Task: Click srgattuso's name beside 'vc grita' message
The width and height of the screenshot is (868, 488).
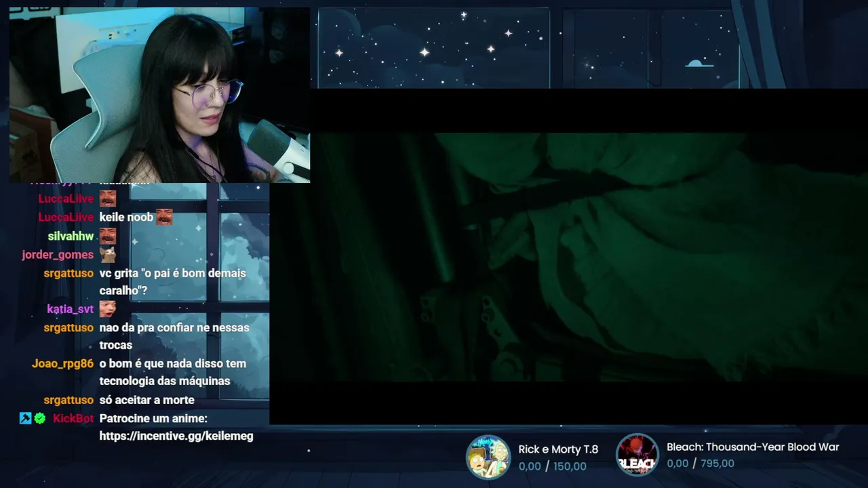Action: 68,273
